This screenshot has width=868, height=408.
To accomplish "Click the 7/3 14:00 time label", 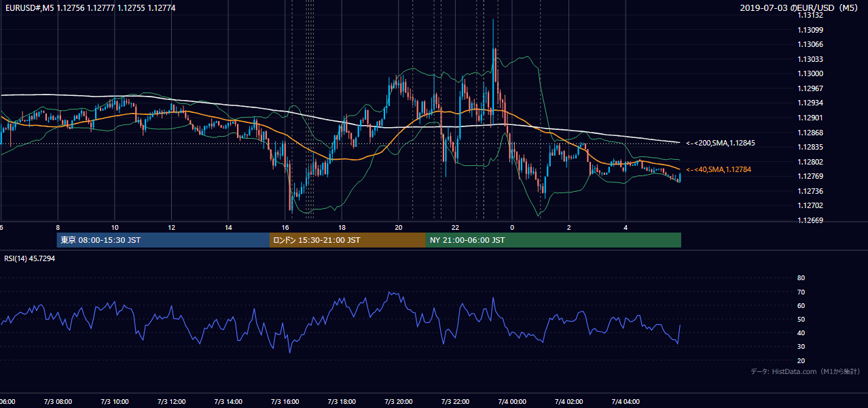I will (228, 402).
